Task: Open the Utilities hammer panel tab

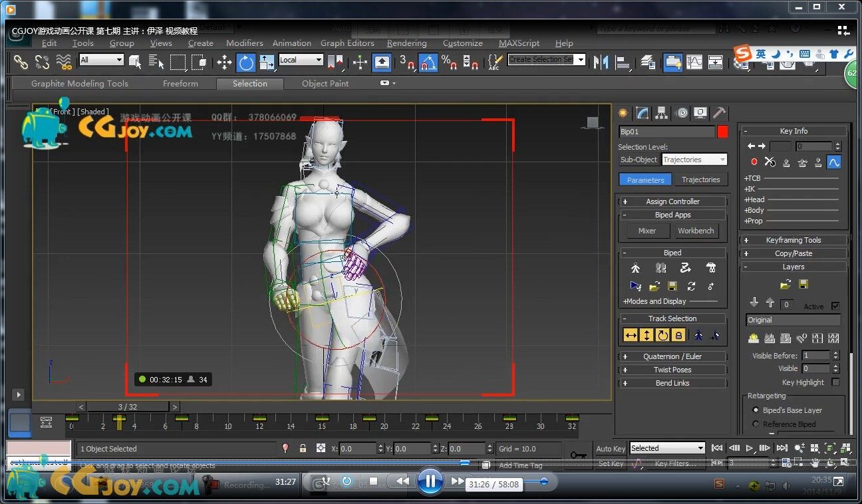Action: point(719,113)
